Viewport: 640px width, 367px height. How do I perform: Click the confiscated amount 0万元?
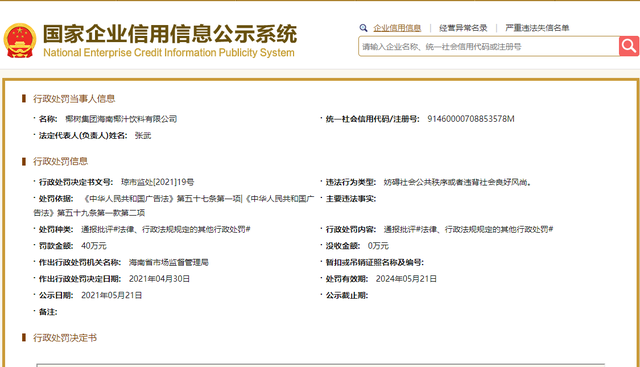(x=378, y=246)
